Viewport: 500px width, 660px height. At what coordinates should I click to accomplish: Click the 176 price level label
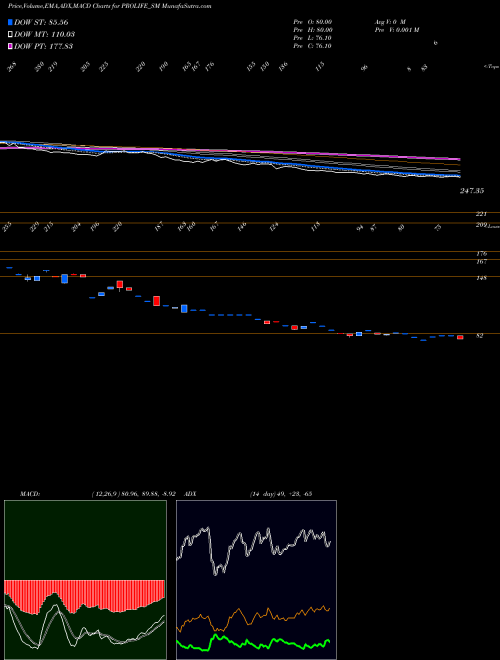click(x=481, y=253)
